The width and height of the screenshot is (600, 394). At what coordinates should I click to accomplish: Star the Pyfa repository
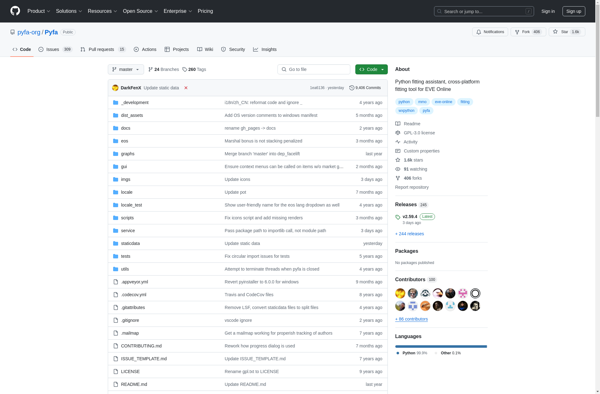click(x=567, y=32)
